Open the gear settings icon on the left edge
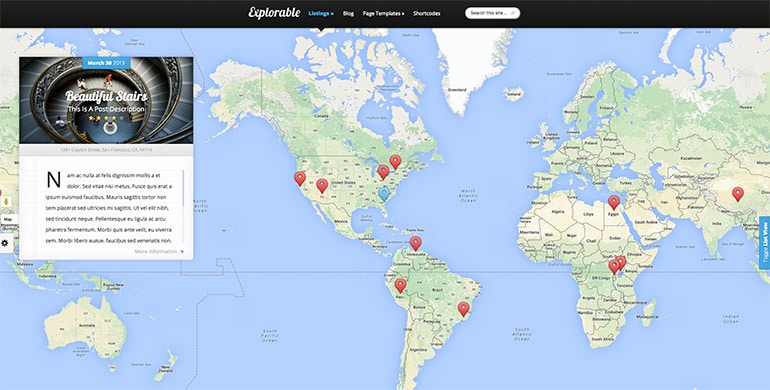 click(x=5, y=243)
